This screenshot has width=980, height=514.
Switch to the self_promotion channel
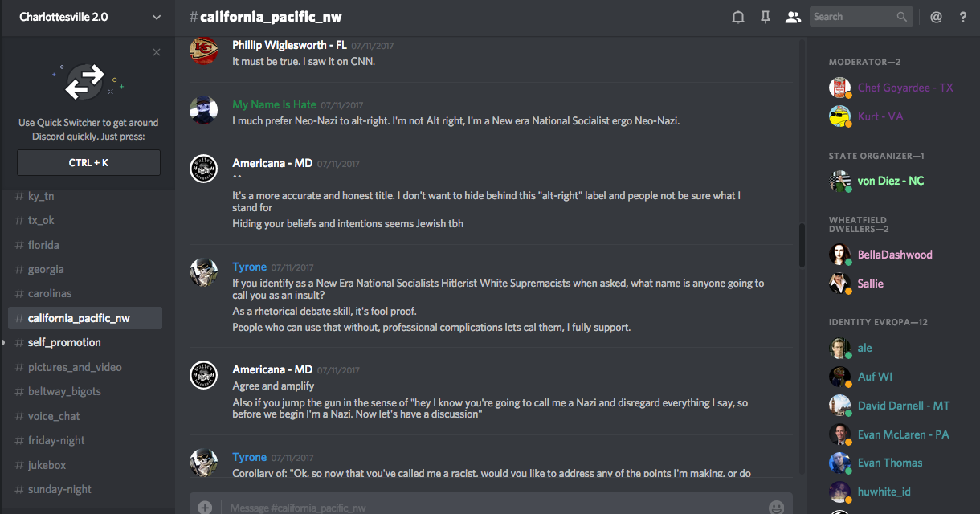click(x=64, y=342)
